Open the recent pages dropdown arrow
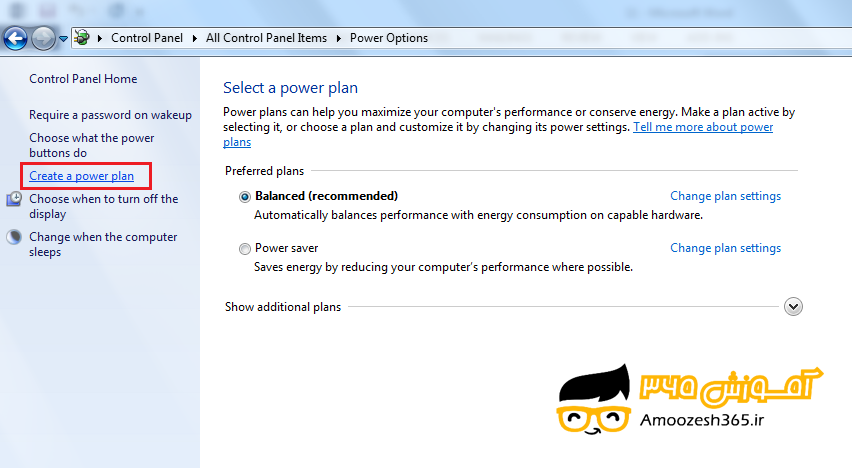The width and height of the screenshot is (852, 468). click(64, 39)
